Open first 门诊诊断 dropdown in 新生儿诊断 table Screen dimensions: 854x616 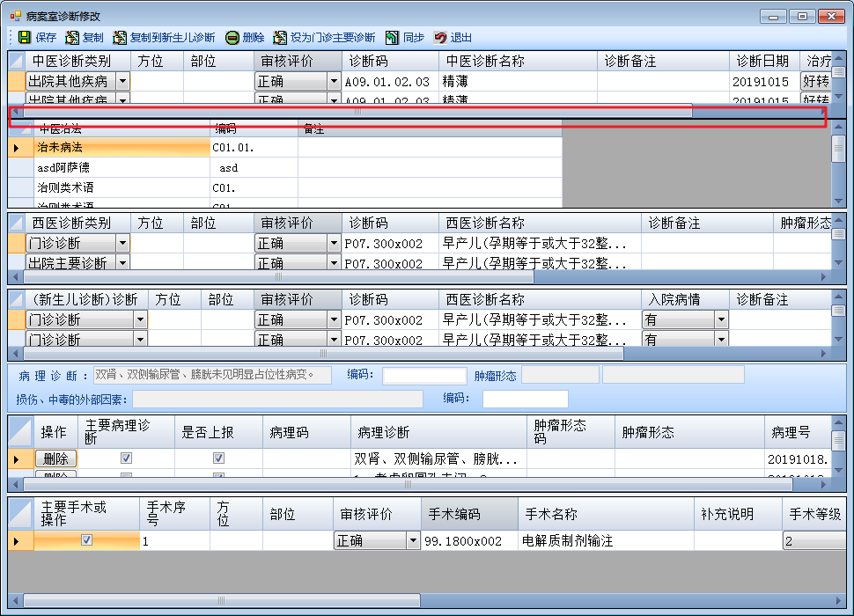tap(141, 319)
